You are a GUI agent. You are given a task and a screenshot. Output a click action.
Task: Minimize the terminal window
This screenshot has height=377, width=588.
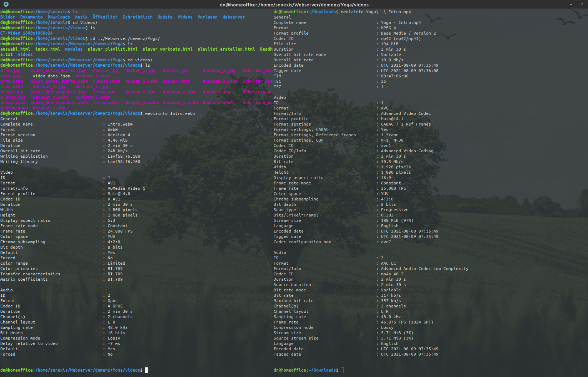571,4
